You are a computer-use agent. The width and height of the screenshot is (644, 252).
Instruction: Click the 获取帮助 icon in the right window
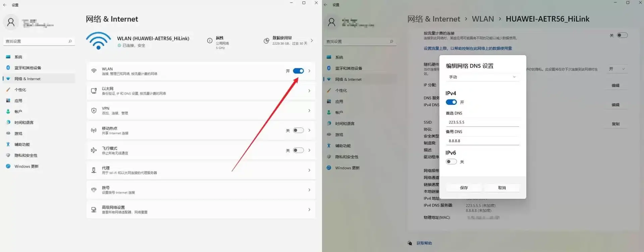(x=410, y=243)
